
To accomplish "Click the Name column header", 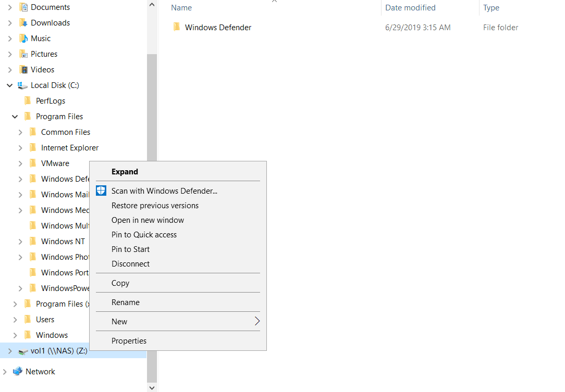I will (x=181, y=8).
